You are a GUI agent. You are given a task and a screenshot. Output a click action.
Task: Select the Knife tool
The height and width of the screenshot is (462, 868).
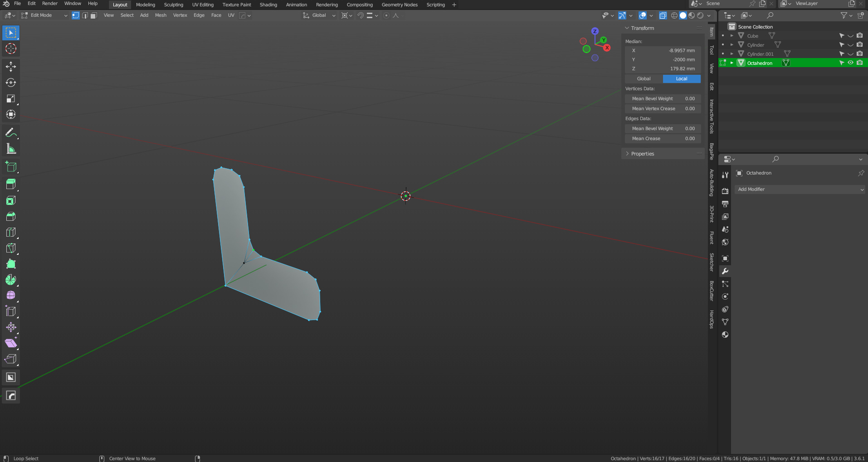tap(11, 248)
